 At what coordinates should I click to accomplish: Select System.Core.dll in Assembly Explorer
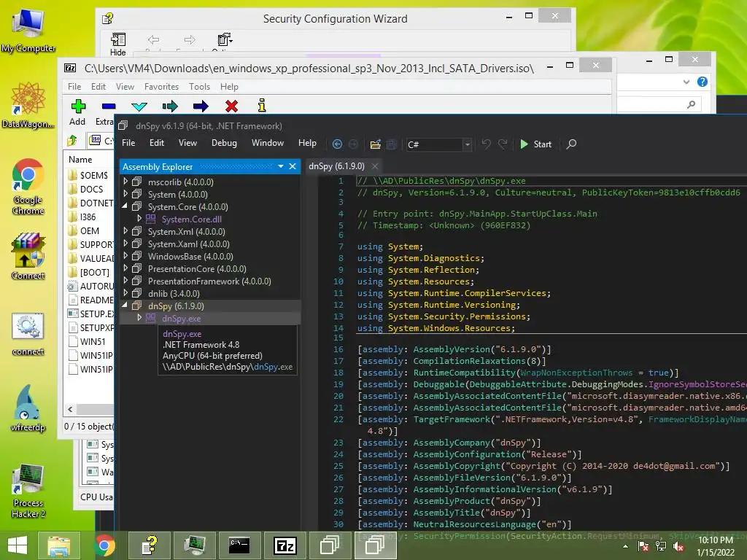192,219
